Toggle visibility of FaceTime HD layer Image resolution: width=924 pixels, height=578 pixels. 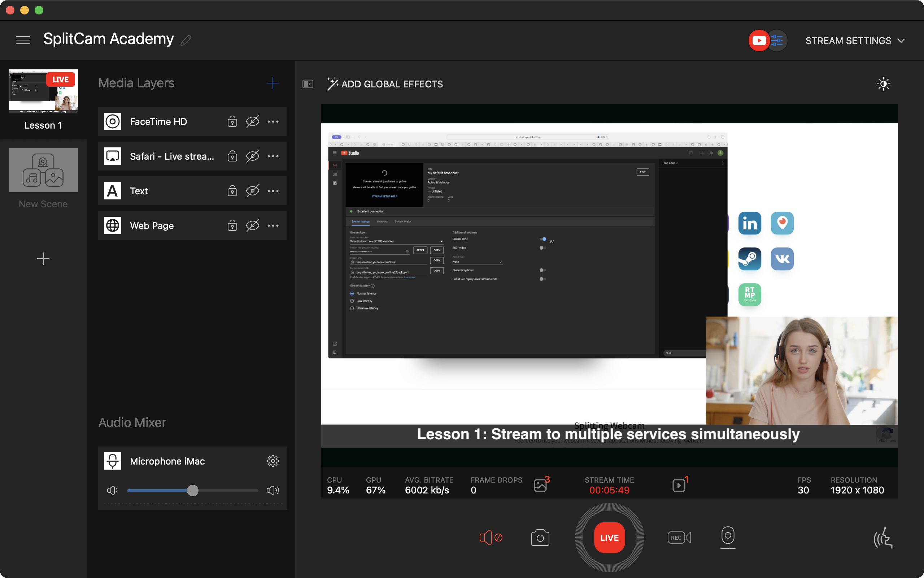click(252, 122)
